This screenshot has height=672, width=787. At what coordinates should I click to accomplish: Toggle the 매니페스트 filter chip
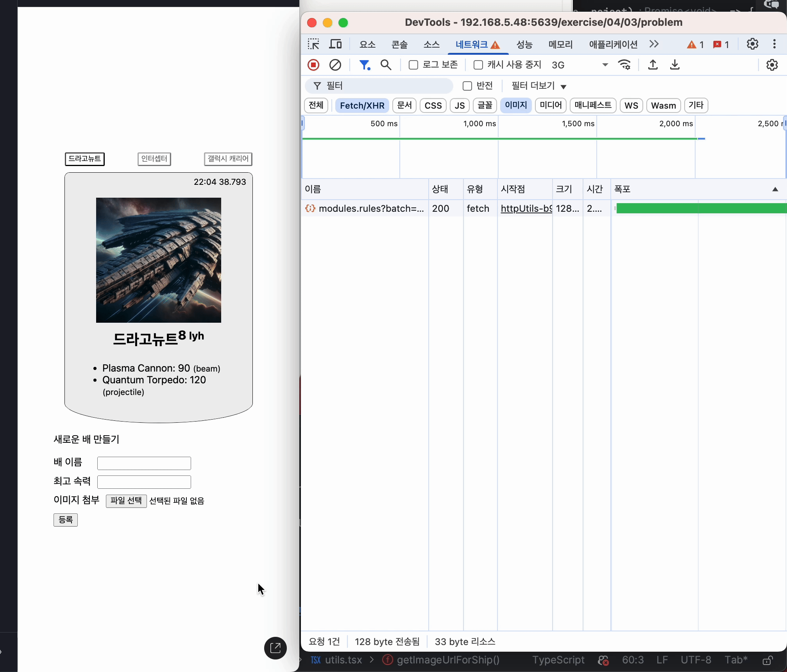pos(593,105)
